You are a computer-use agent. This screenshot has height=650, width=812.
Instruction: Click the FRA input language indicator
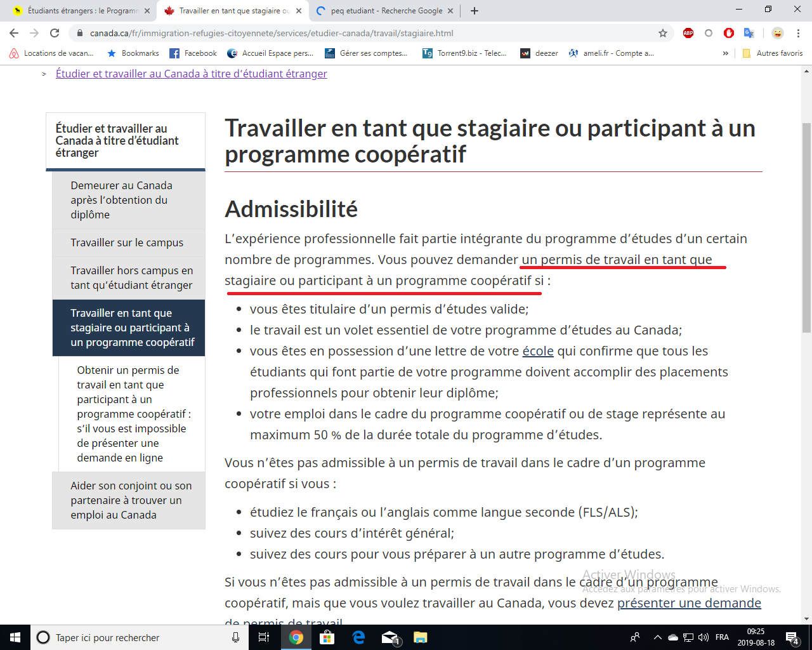pos(722,637)
